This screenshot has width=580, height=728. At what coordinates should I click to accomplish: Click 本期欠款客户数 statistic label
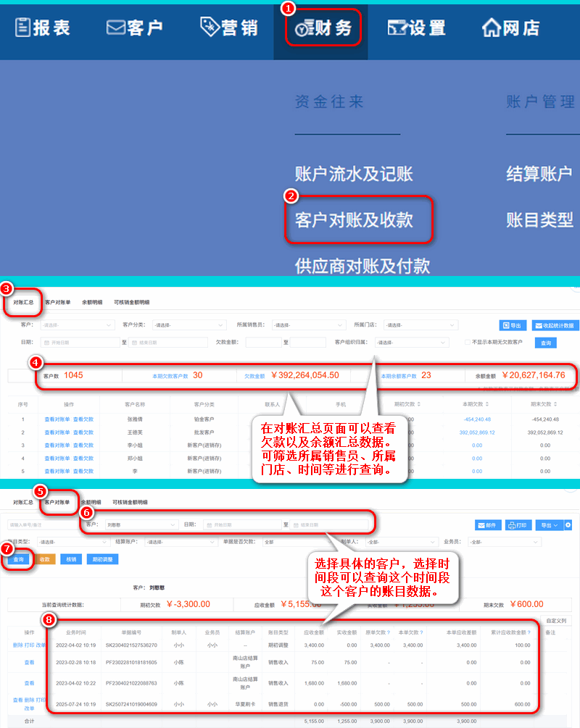pyautogui.click(x=170, y=376)
